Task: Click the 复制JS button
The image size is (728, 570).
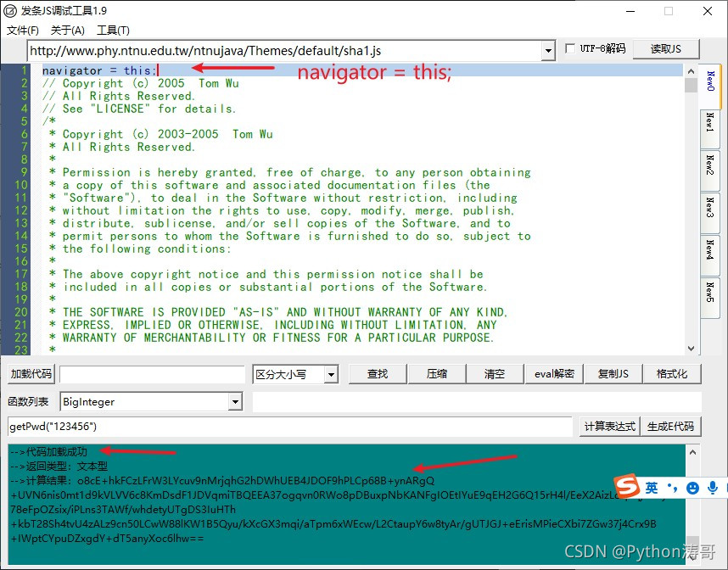Action: pyautogui.click(x=613, y=374)
